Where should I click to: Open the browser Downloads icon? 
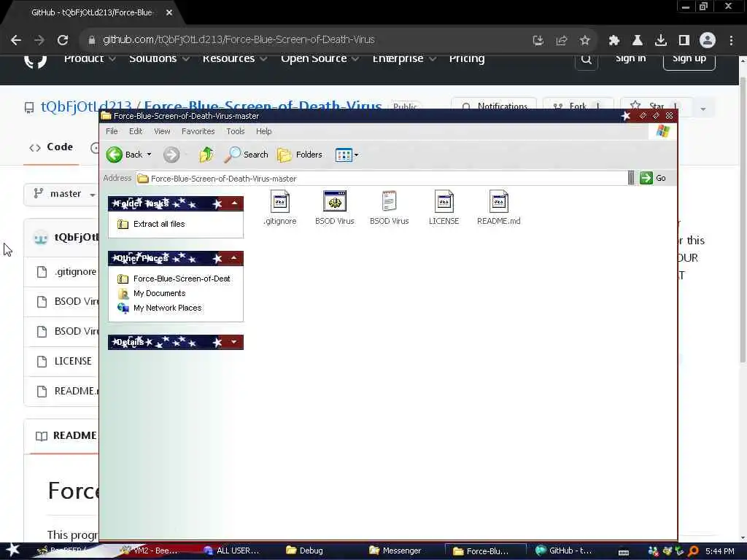coord(660,41)
